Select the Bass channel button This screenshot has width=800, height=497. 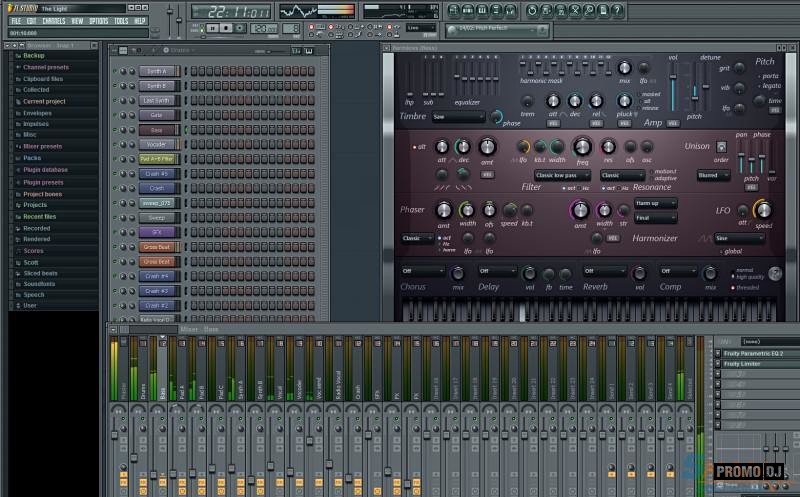pyautogui.click(x=158, y=130)
